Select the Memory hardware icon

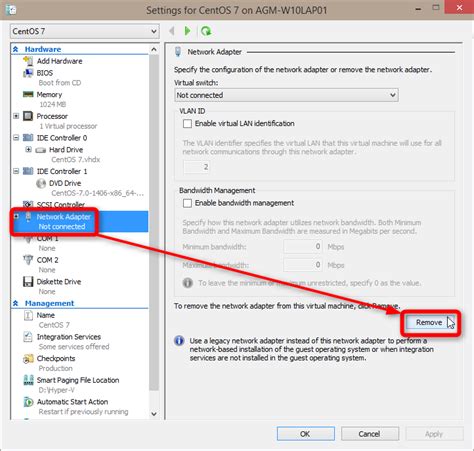pyautogui.click(x=28, y=94)
